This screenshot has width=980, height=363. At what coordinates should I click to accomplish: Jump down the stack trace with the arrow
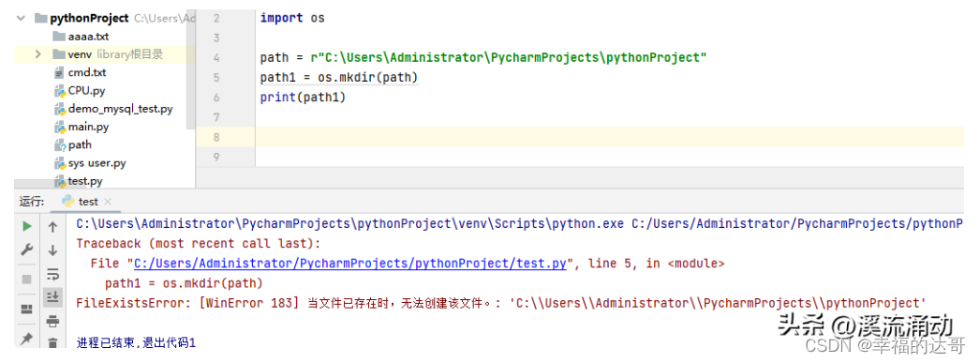(52, 250)
